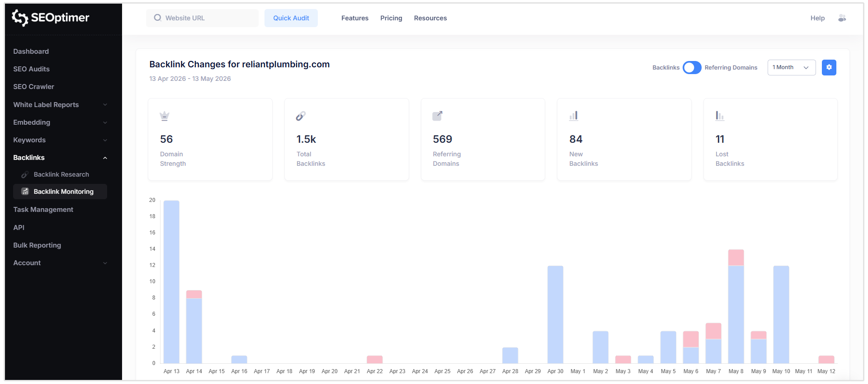This screenshot has width=868, height=384.
Task: Click the 11 Lost Backlinks value
Action: 720,139
